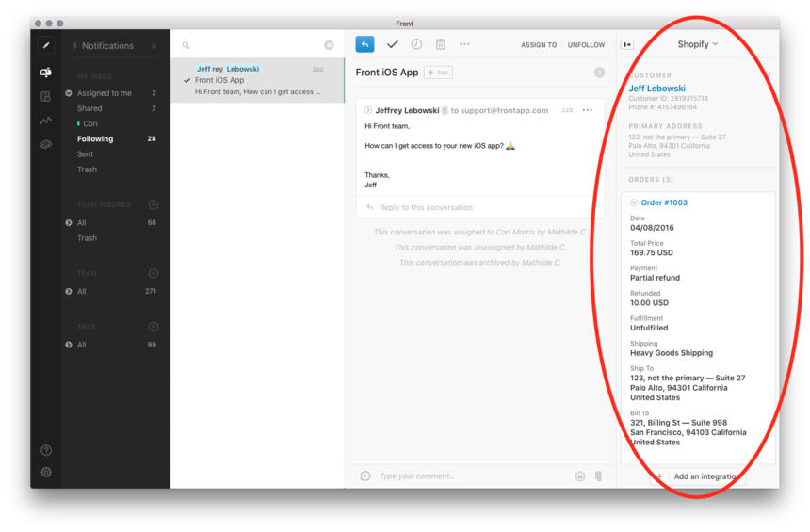Click the attachment paperclip in comment bar
The height and width of the screenshot is (532, 810).
[x=598, y=476]
